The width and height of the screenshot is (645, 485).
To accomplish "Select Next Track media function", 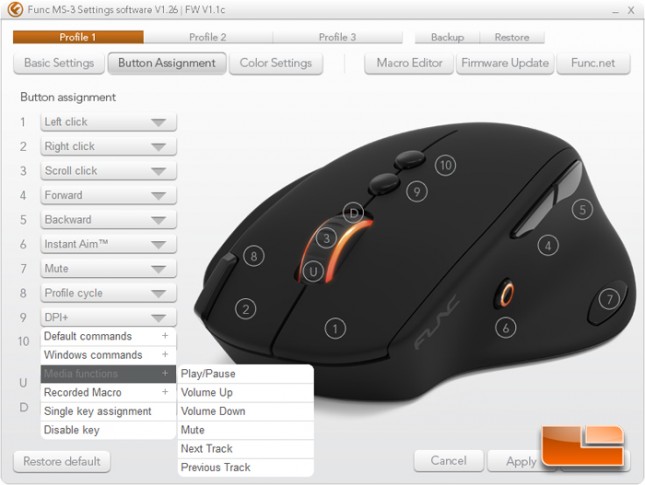I will pos(246,448).
